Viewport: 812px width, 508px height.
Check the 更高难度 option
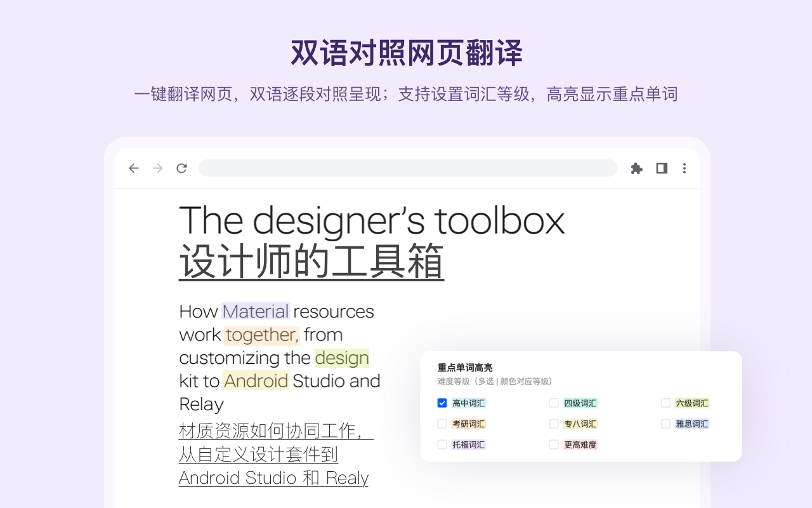[553, 444]
